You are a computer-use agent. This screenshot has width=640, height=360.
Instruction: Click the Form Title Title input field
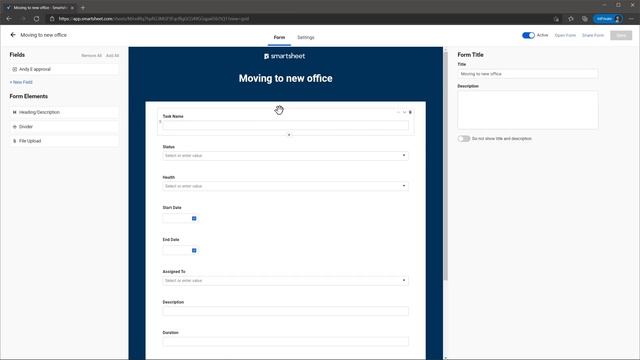pos(527,74)
